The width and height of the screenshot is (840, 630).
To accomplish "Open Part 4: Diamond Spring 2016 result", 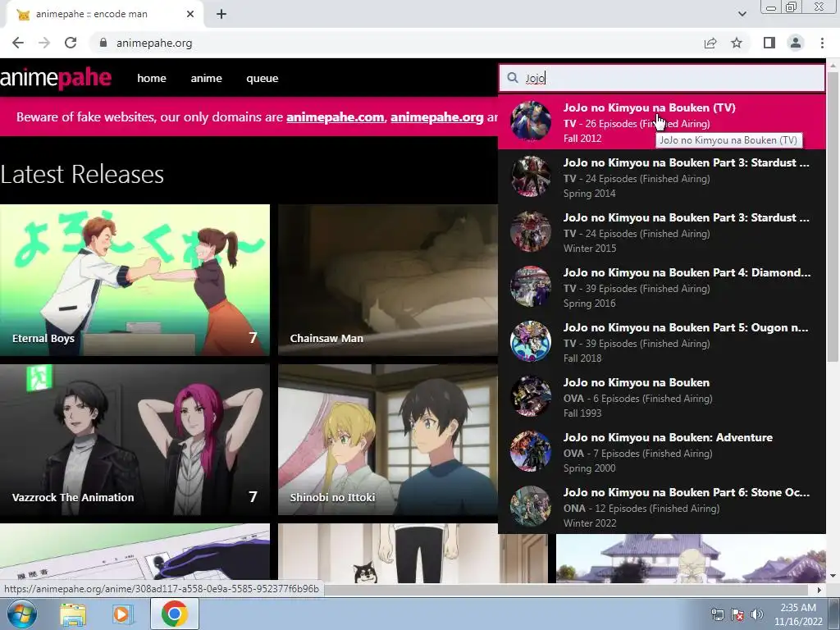I will (x=662, y=287).
